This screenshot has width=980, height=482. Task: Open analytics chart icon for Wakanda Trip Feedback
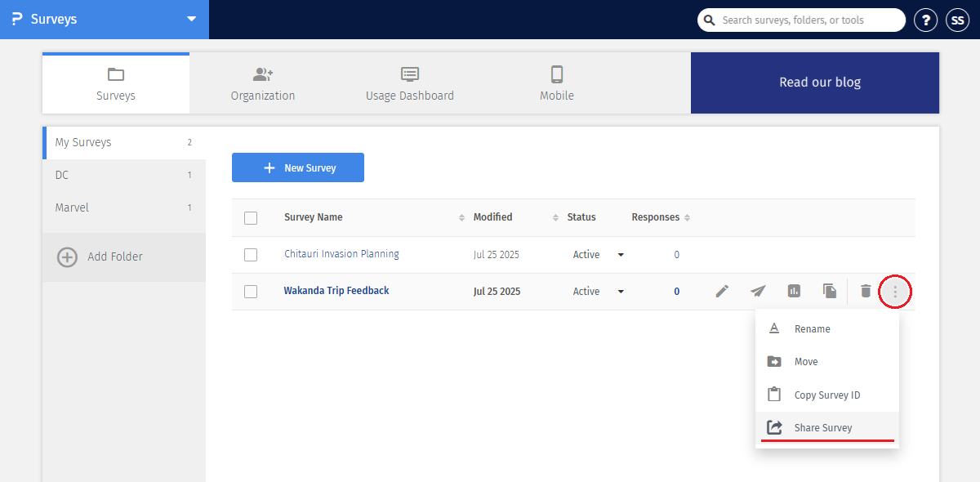tap(794, 291)
